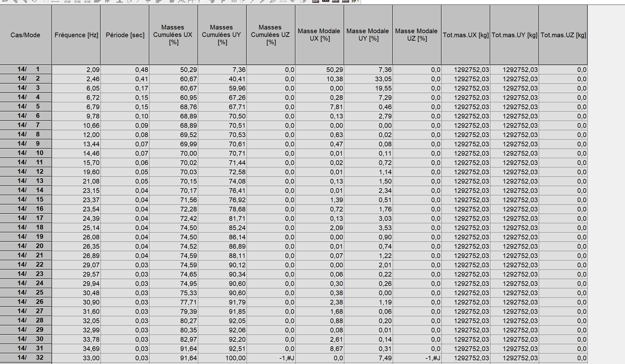
Task: Select the Masses Cumulées UX [%] header
Action: coord(174,35)
